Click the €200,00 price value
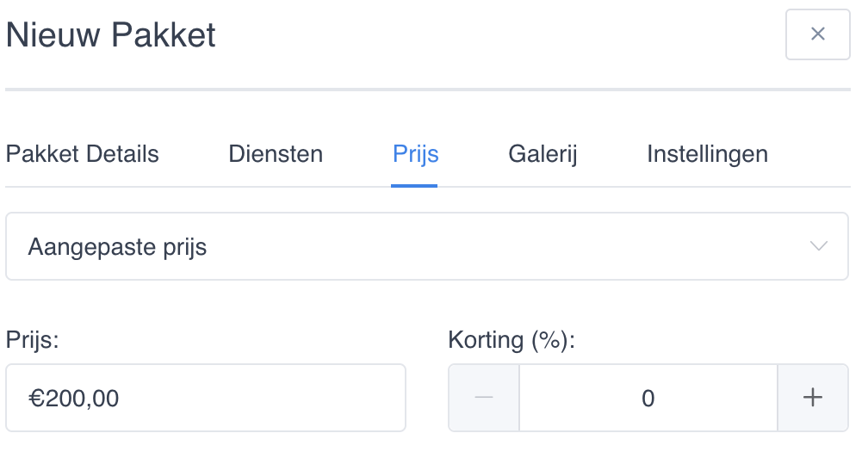868x458 pixels. click(73, 399)
